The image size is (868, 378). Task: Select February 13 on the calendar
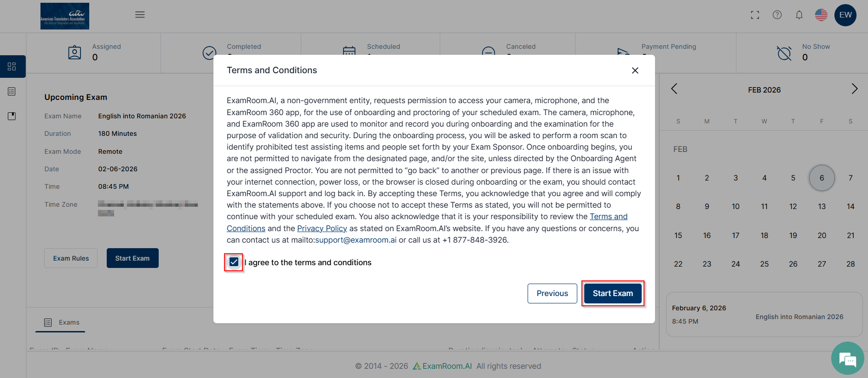(x=822, y=206)
